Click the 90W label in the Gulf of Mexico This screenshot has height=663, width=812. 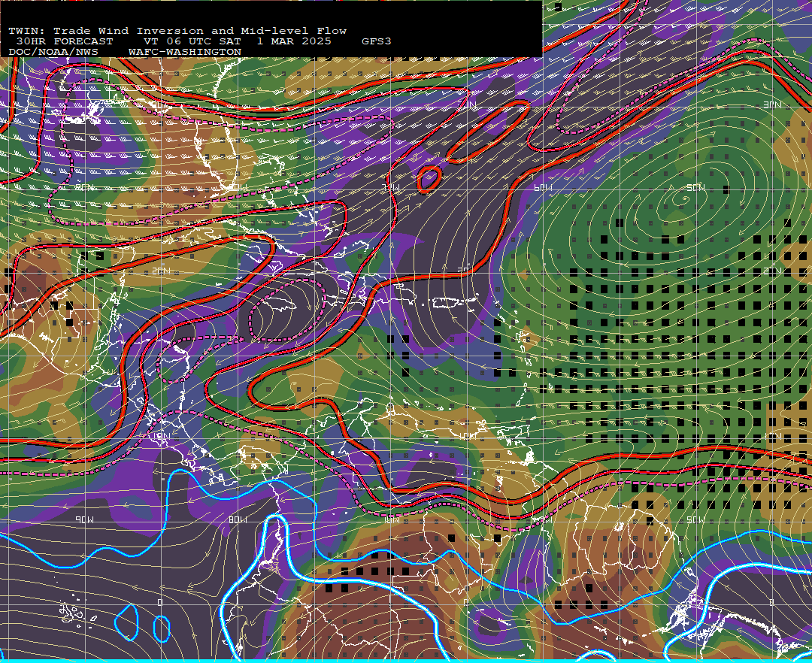point(85,187)
